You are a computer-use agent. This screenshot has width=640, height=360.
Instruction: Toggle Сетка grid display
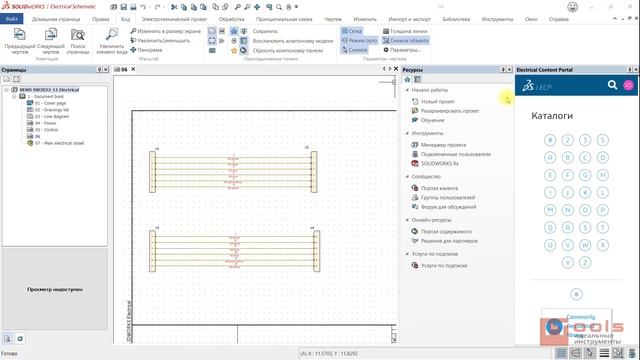pos(352,31)
